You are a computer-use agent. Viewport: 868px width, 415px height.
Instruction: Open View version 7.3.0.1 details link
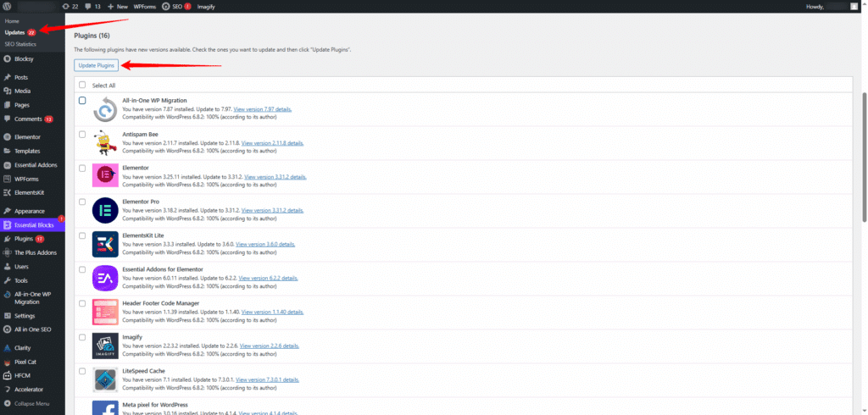click(x=267, y=380)
